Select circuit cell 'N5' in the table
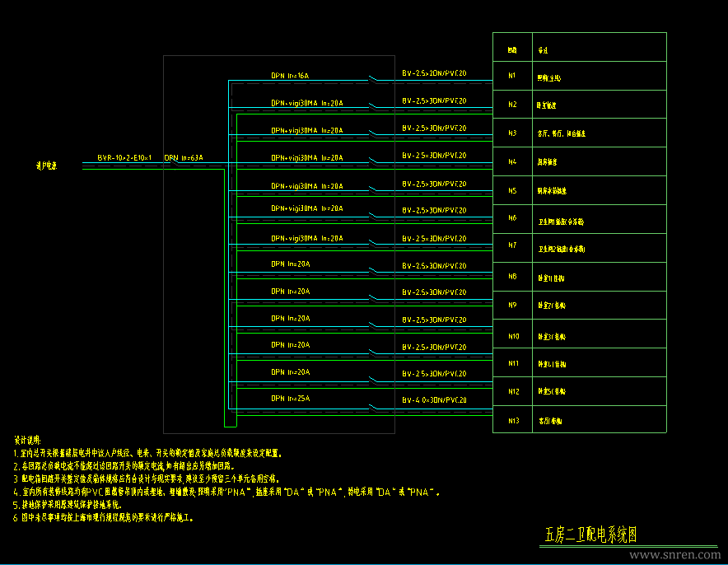This screenshot has width=728, height=565. click(512, 191)
